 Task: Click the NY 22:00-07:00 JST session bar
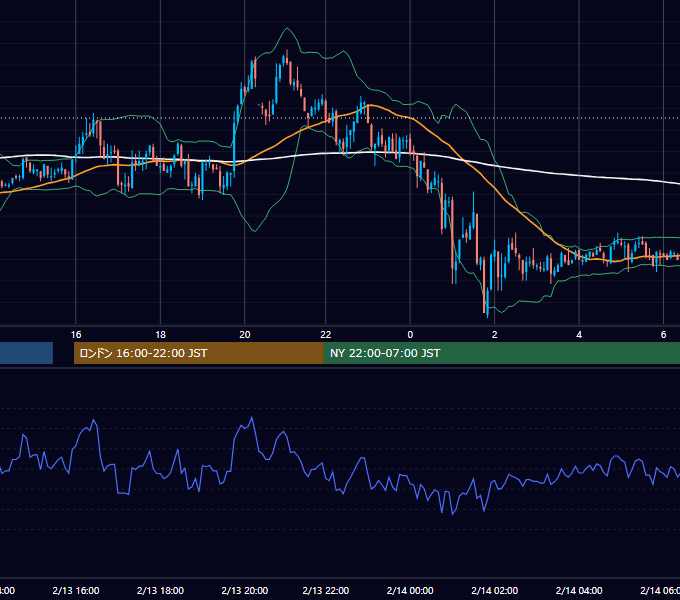(502, 353)
